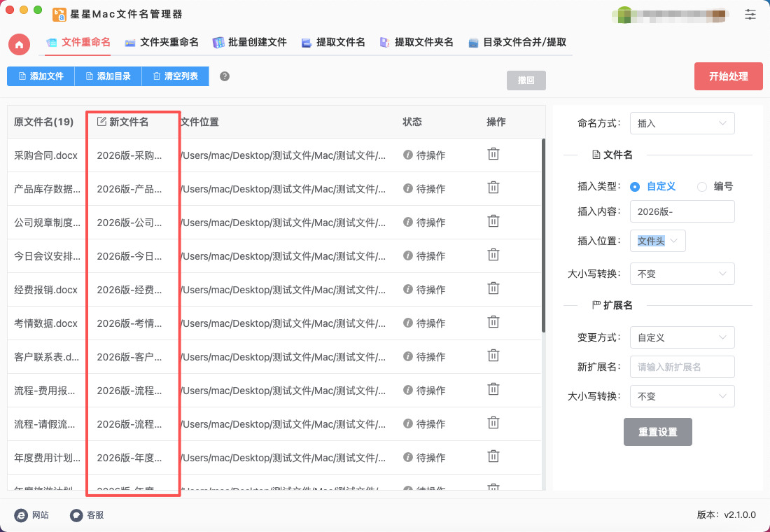Remove 客户联系表 row with trash icon
770x532 pixels.
(x=493, y=356)
